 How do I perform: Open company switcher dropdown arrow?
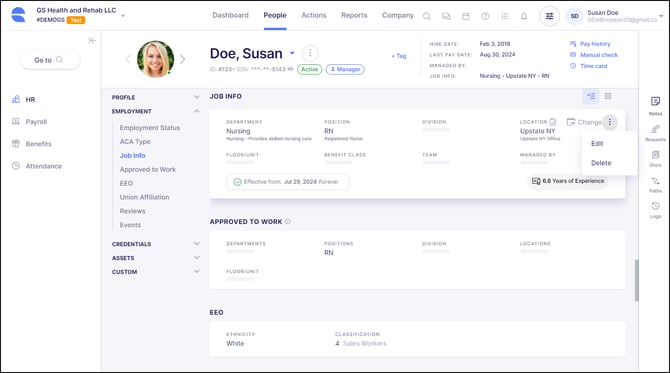[123, 16]
